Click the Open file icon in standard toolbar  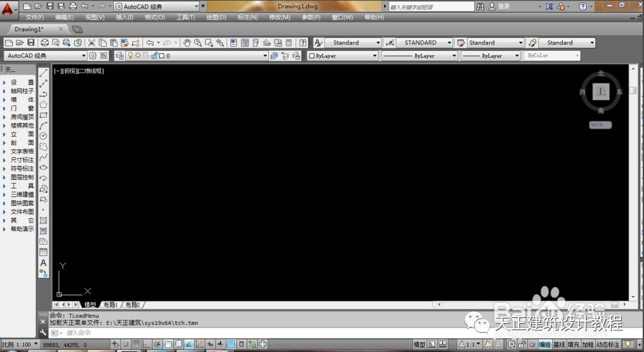(x=19, y=42)
